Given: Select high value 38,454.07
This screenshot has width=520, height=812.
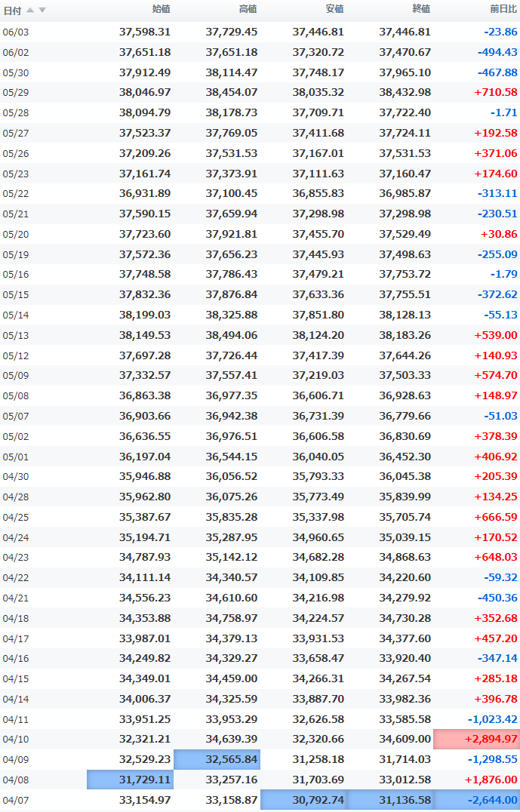Looking at the screenshot, I should coord(232,92).
